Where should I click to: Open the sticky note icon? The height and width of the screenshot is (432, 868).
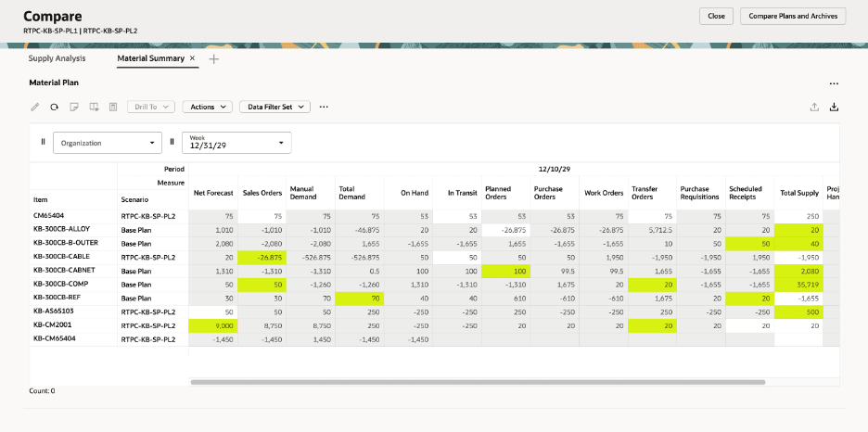[x=73, y=107]
